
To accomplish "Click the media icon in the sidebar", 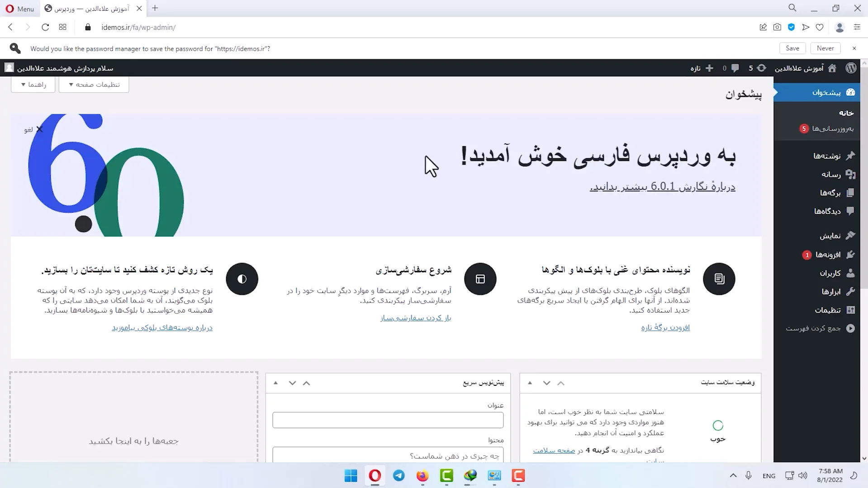I will point(850,174).
